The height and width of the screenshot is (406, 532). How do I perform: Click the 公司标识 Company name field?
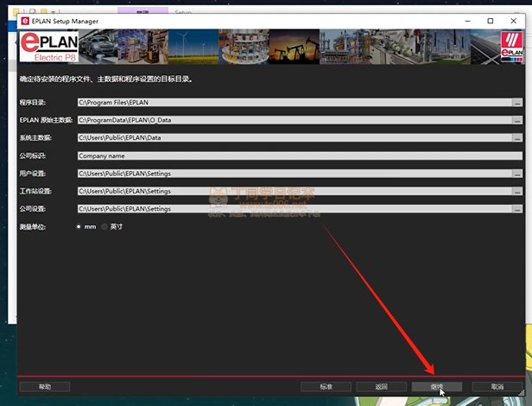294,155
